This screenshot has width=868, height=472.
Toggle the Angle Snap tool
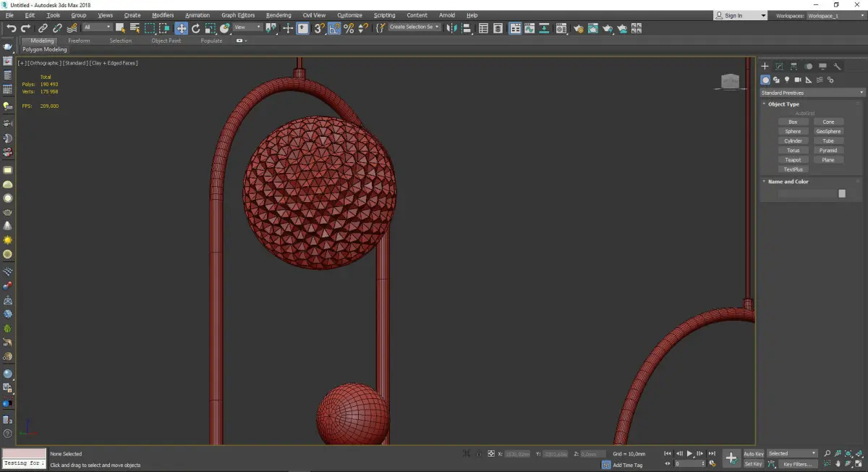pos(334,28)
